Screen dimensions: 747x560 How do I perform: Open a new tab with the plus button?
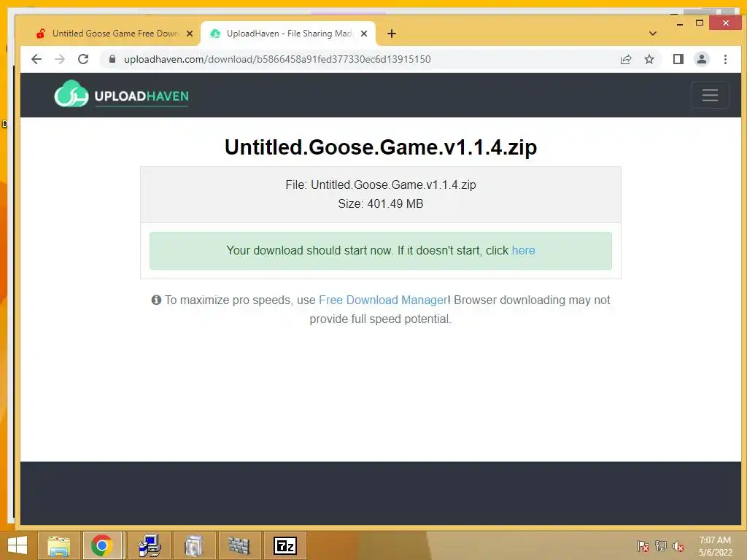(392, 34)
